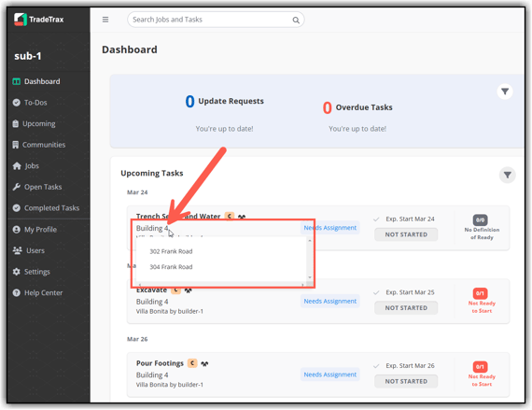
Task: Open Settings in the sidebar
Action: (49, 272)
